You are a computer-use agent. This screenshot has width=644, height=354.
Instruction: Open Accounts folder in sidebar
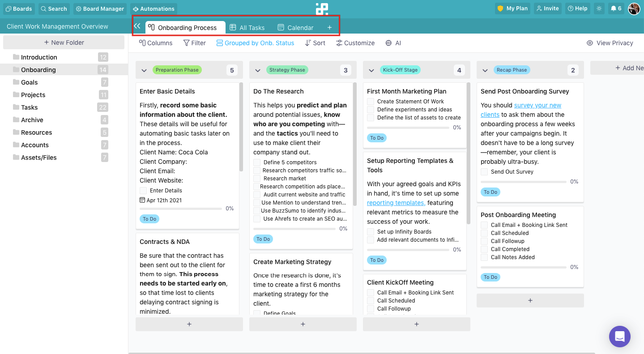[x=64, y=145]
